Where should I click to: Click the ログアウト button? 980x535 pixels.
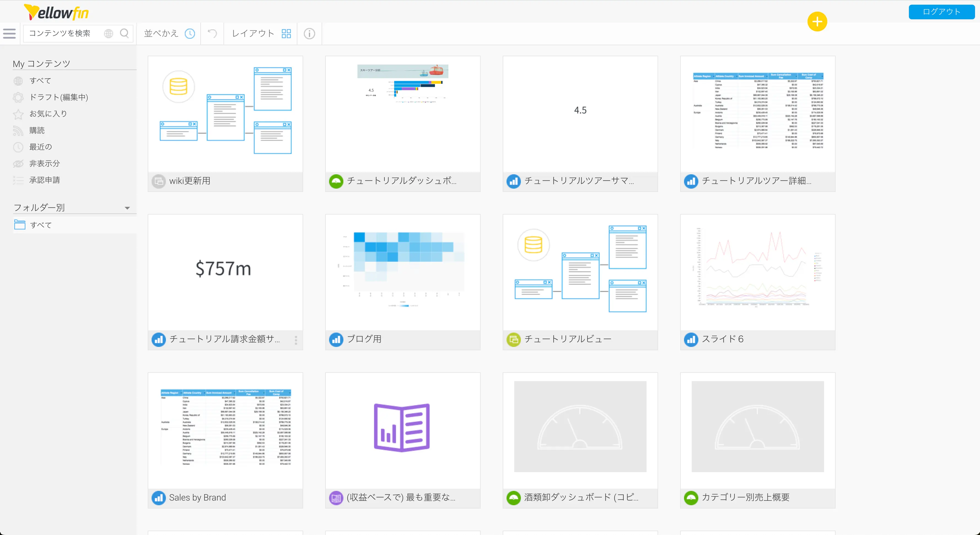(941, 12)
